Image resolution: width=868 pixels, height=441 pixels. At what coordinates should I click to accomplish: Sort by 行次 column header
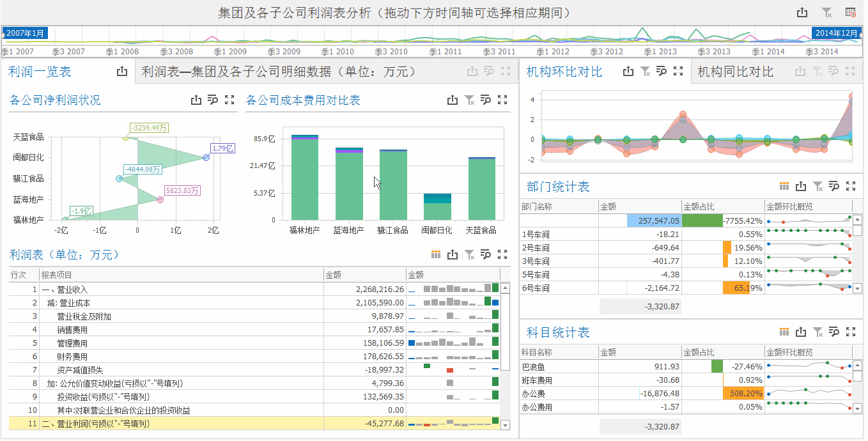24,275
